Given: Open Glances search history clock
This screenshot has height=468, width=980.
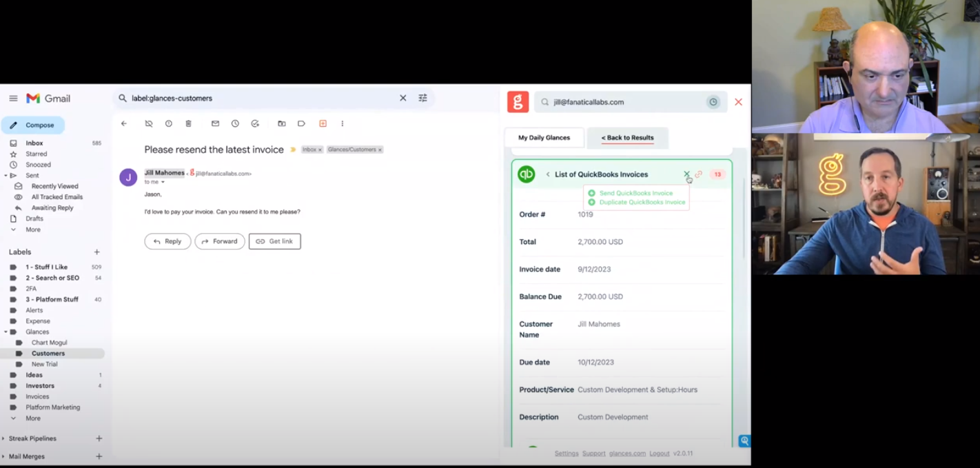Looking at the screenshot, I should click(713, 102).
